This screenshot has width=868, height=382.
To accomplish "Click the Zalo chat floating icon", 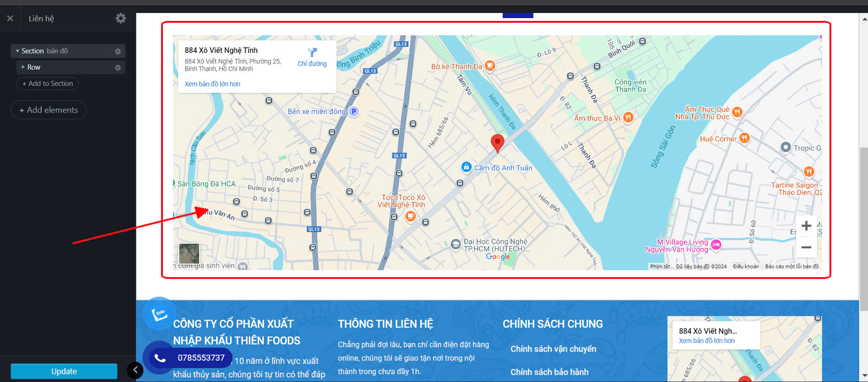I will pos(159,314).
